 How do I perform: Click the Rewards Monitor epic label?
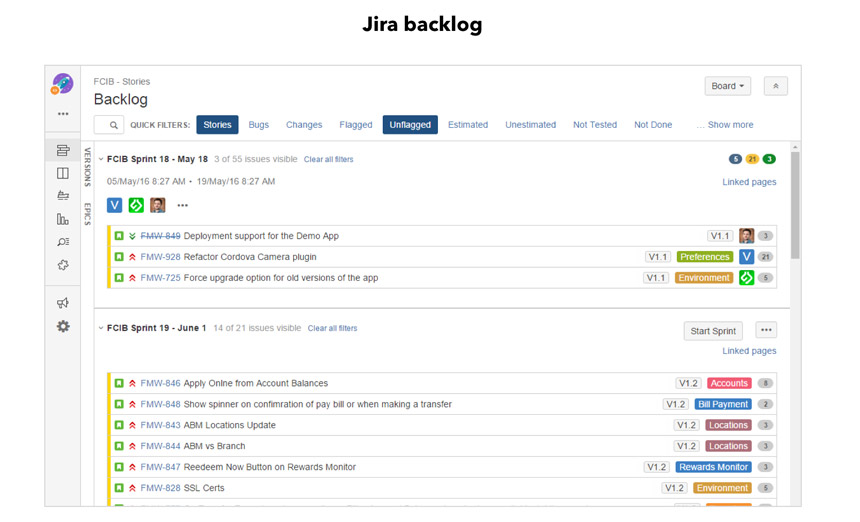[713, 467]
